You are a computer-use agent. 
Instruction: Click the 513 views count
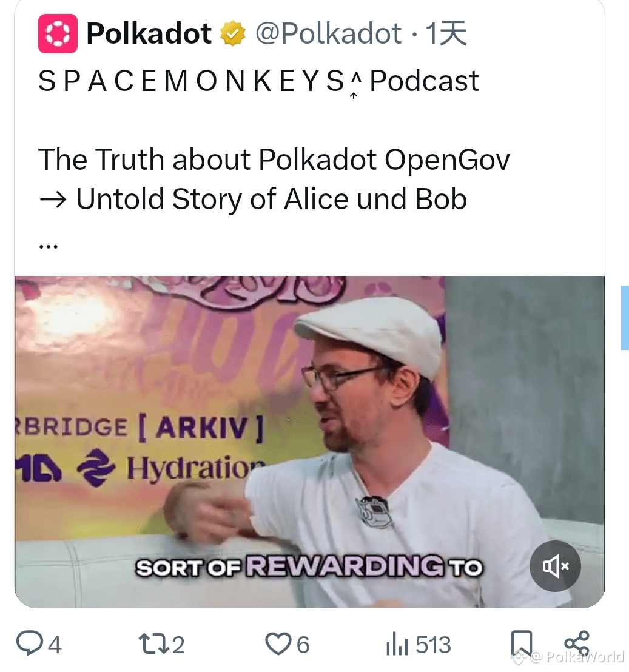(433, 645)
